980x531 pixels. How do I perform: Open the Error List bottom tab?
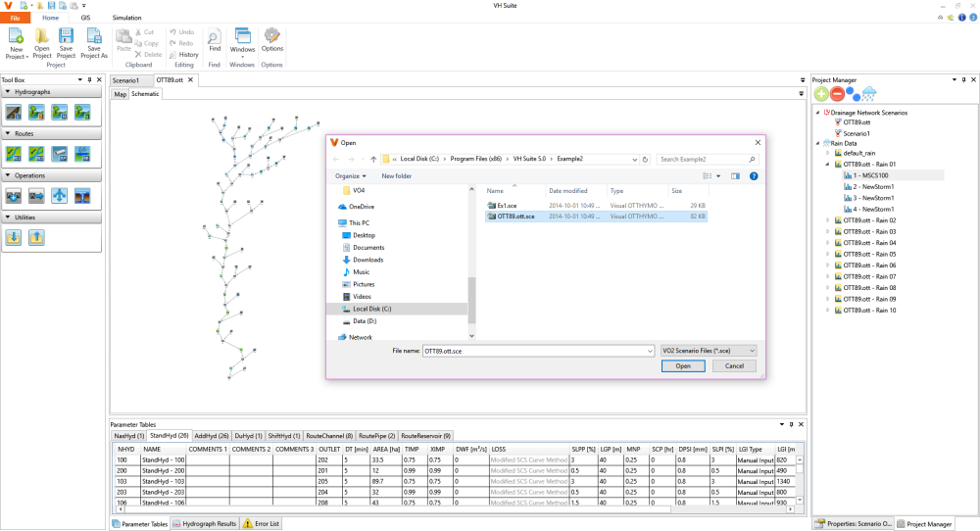click(x=262, y=523)
